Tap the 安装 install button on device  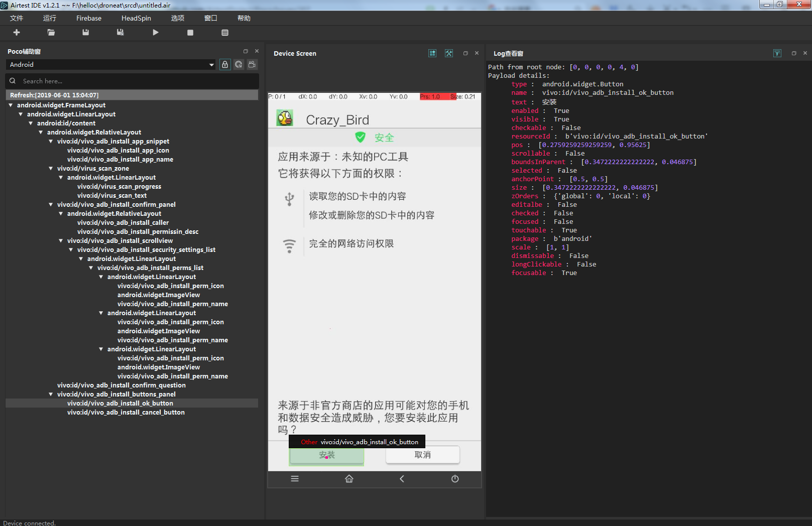[x=327, y=455]
